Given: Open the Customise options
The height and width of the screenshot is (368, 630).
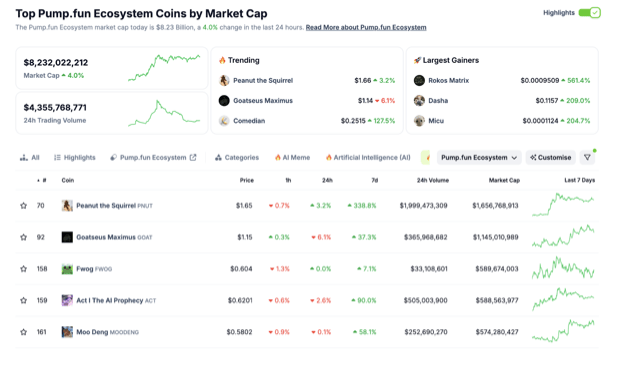Looking at the screenshot, I should pyautogui.click(x=550, y=157).
